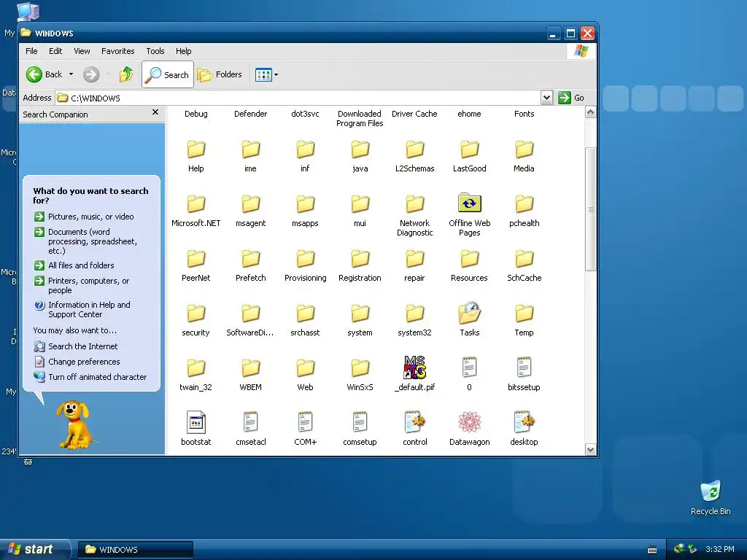
Task: Select the COM+ log file
Action: (x=306, y=422)
